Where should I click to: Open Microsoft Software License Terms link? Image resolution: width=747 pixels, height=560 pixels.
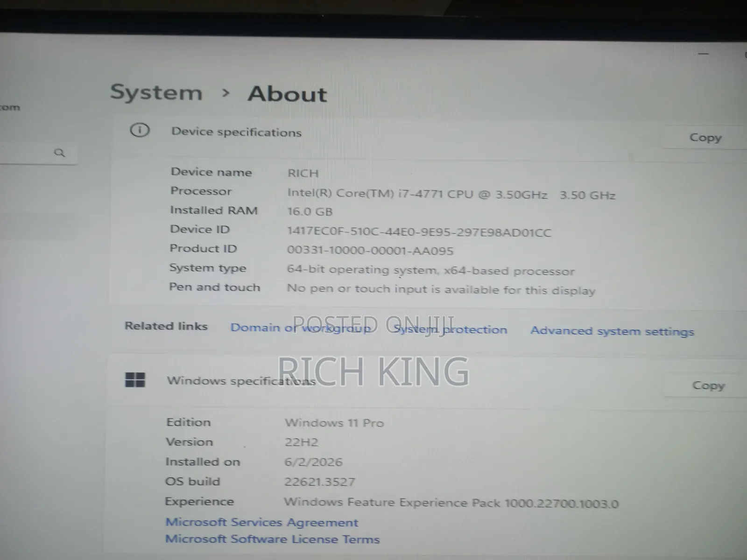point(273,539)
